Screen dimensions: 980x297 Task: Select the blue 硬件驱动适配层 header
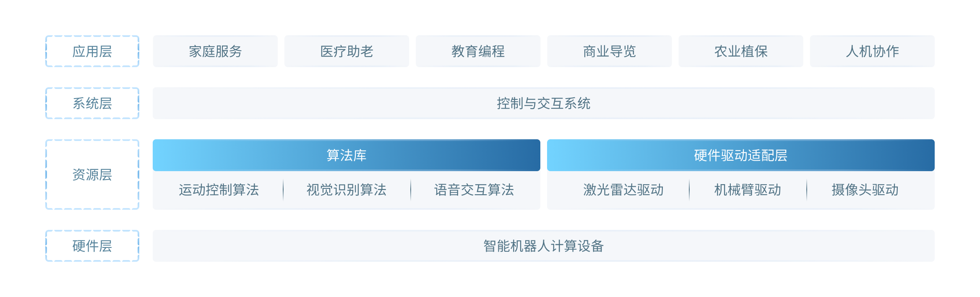coord(740,155)
